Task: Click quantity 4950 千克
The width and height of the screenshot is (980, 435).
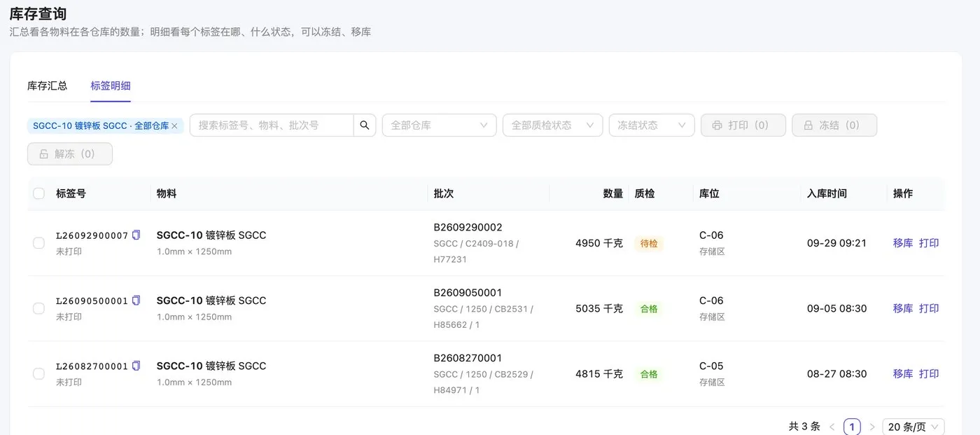Action: tap(599, 243)
